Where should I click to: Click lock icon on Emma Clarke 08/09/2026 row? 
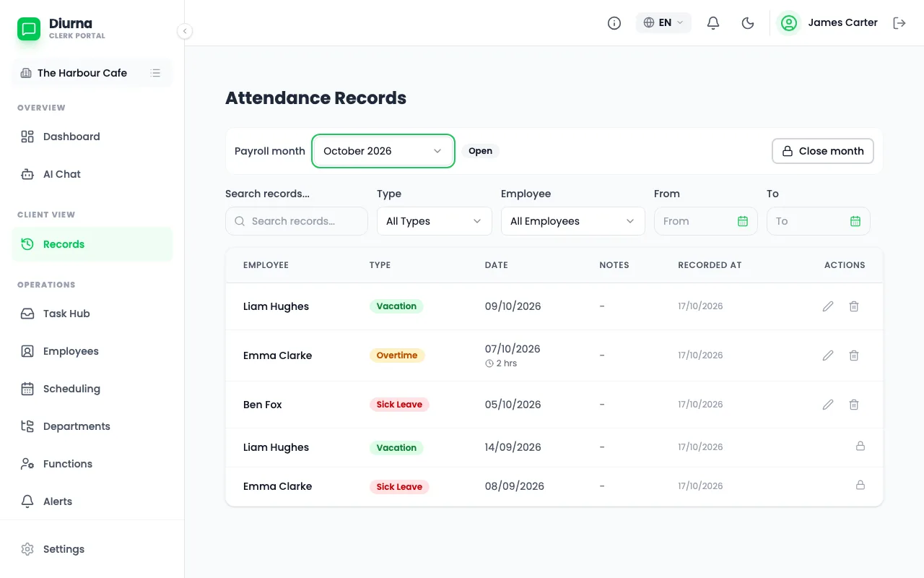tap(860, 485)
